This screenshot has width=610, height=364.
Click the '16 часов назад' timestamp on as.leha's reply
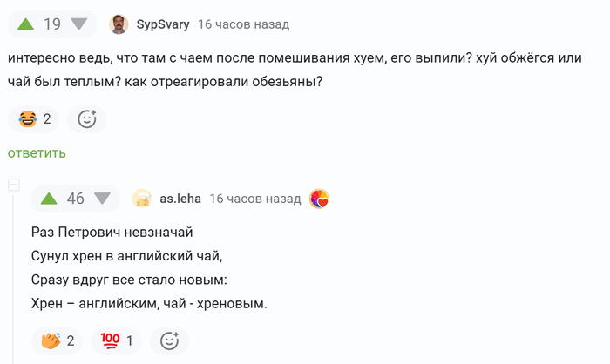point(255,199)
